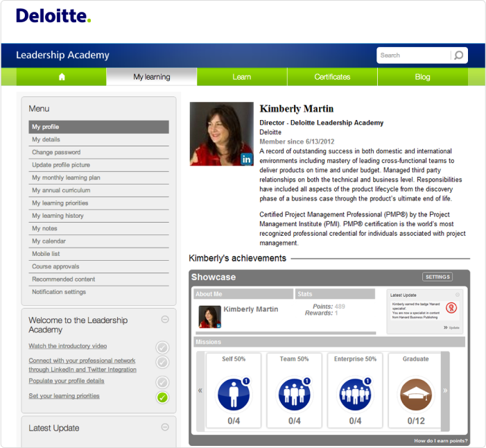Toggle the green Set learning priorities checkmark
The height and width of the screenshot is (448, 486).
point(162,397)
